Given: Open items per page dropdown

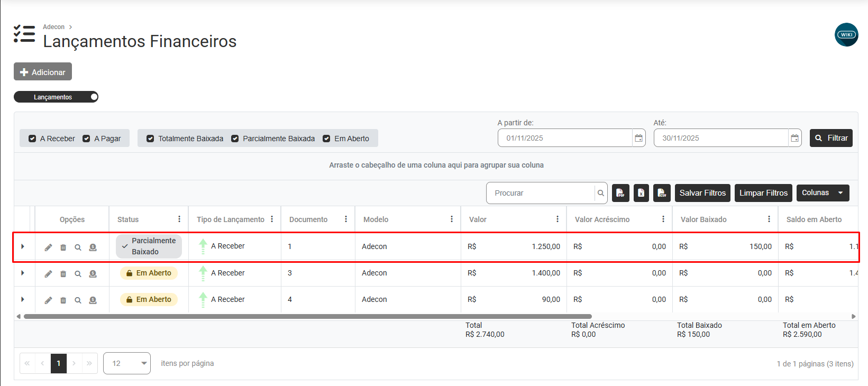Looking at the screenshot, I should coord(127,363).
